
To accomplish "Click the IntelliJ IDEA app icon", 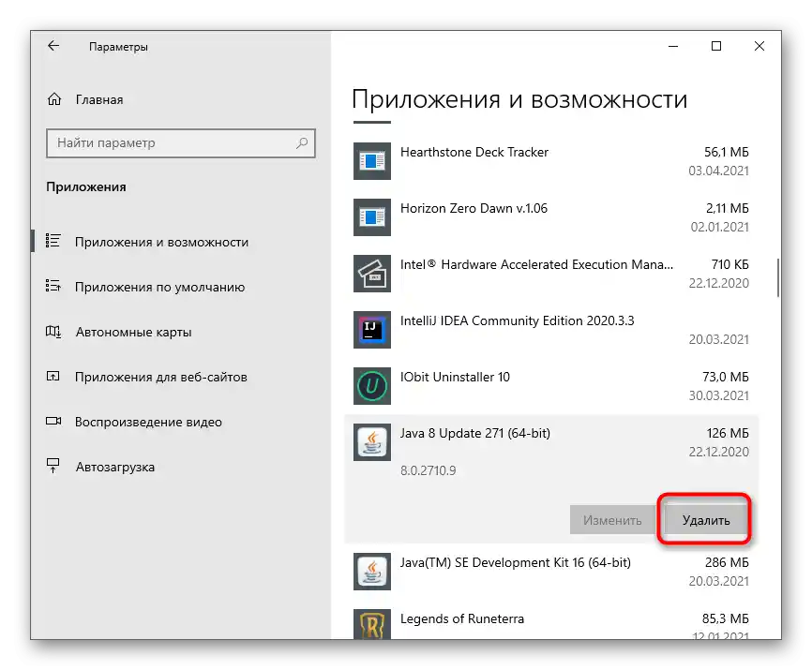I will [x=372, y=330].
